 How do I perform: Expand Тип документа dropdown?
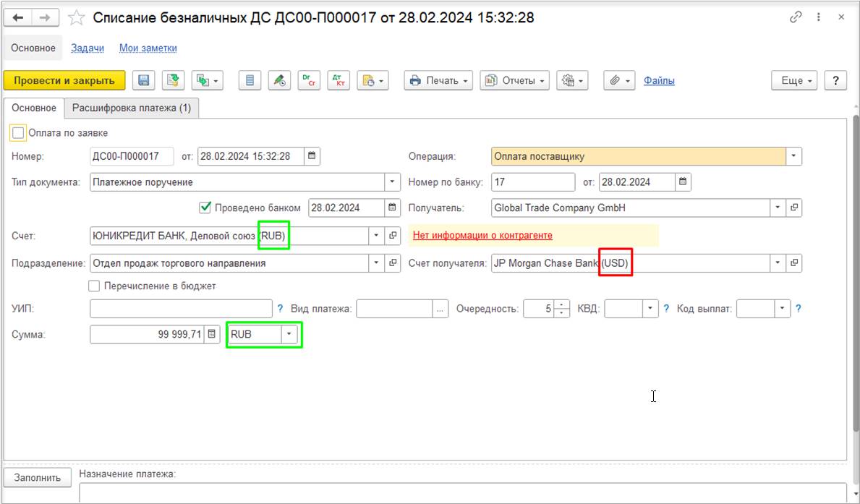click(x=392, y=182)
